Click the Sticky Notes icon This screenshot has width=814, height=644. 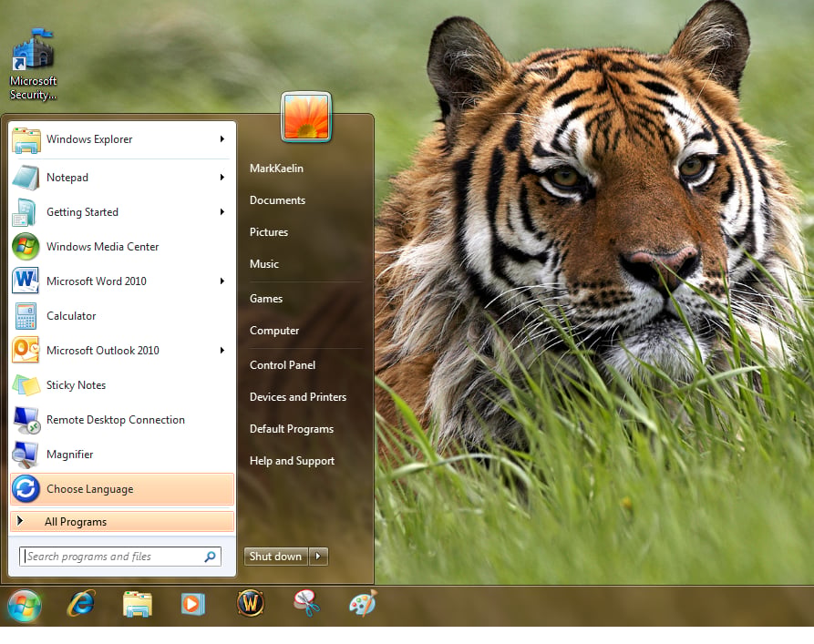coord(26,385)
